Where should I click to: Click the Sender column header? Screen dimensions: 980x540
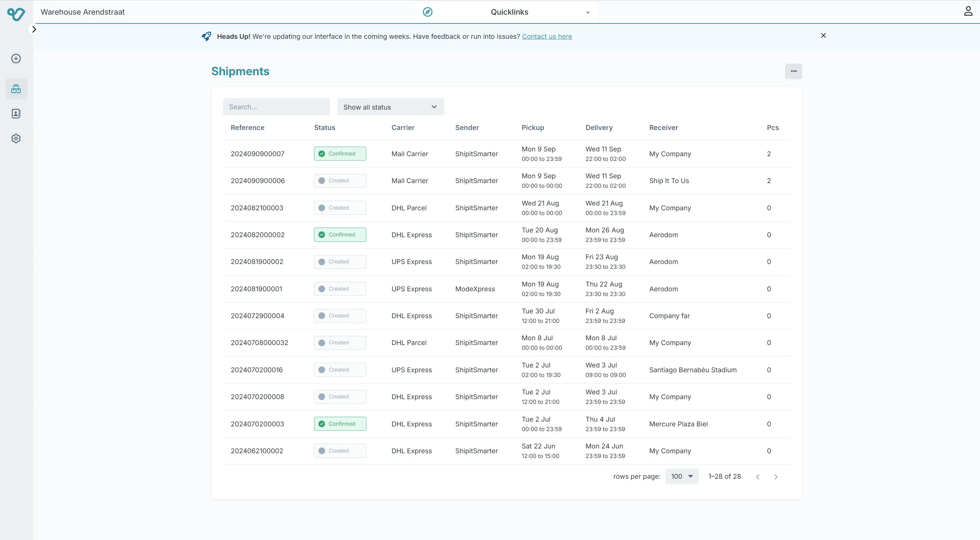tap(467, 128)
